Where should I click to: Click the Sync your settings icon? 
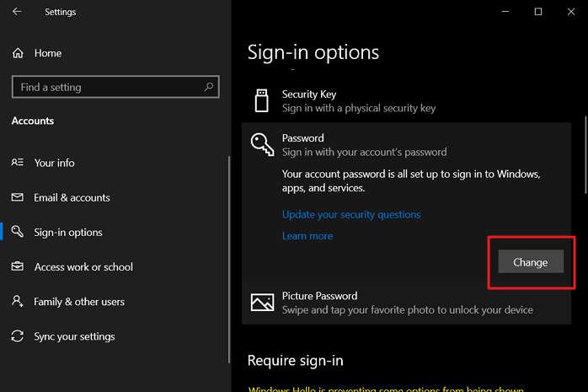[18, 336]
